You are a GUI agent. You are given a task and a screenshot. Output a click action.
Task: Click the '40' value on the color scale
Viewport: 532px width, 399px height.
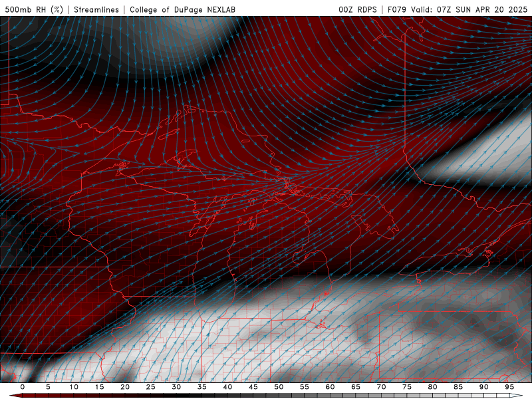click(227, 387)
